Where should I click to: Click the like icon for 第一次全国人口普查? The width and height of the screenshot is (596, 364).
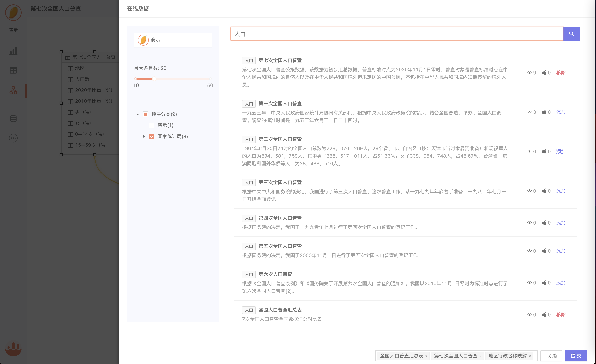coord(544,112)
